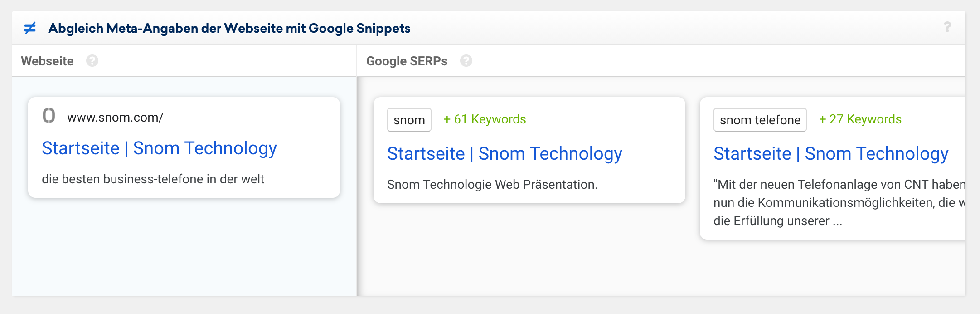The height and width of the screenshot is (314, 980).
Task: Select the 'snom telefone' keyword tag
Action: (760, 120)
